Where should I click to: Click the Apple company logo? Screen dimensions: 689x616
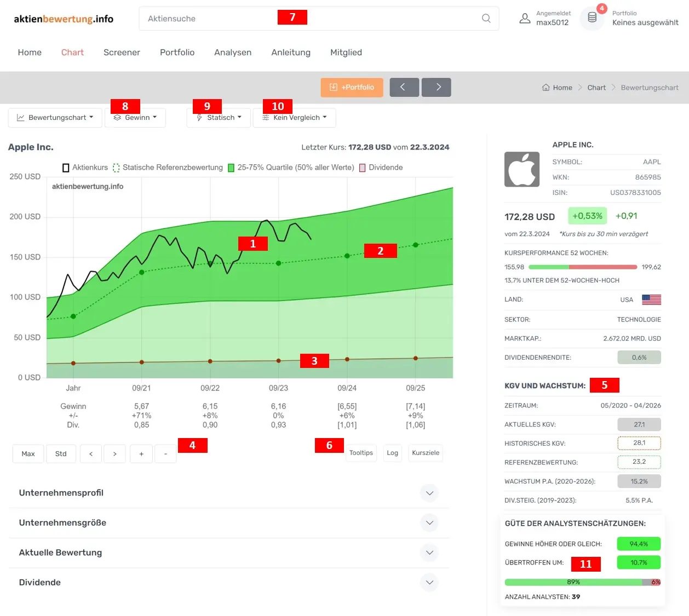[522, 169]
